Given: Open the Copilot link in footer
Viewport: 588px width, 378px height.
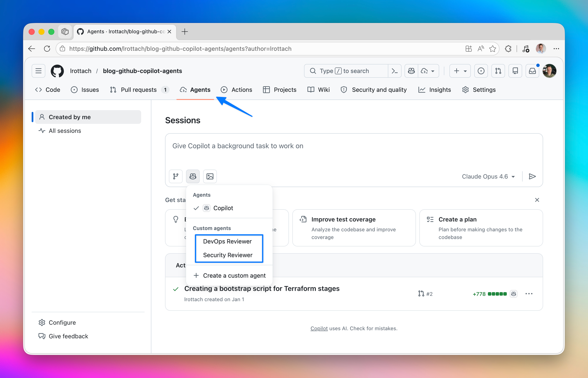Looking at the screenshot, I should pos(319,328).
